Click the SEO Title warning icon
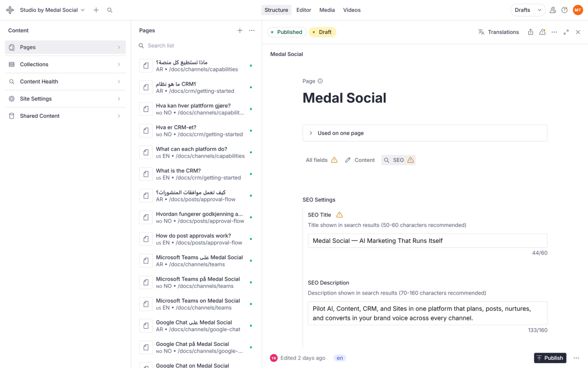The height and width of the screenshot is (368, 588). tap(340, 215)
